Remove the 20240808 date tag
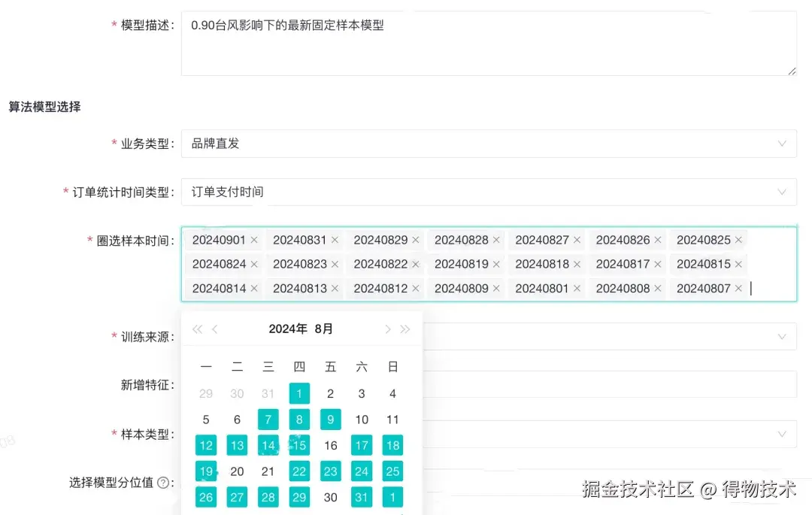 658,288
